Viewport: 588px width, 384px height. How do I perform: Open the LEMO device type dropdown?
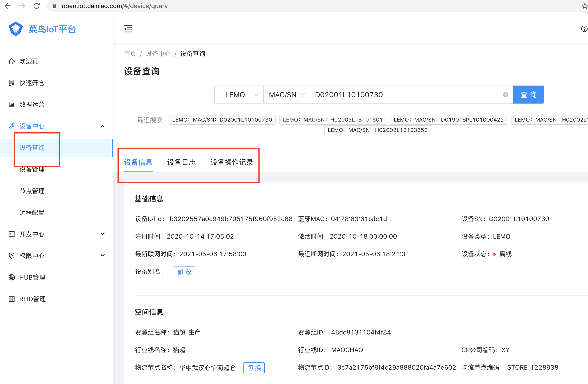tap(239, 95)
